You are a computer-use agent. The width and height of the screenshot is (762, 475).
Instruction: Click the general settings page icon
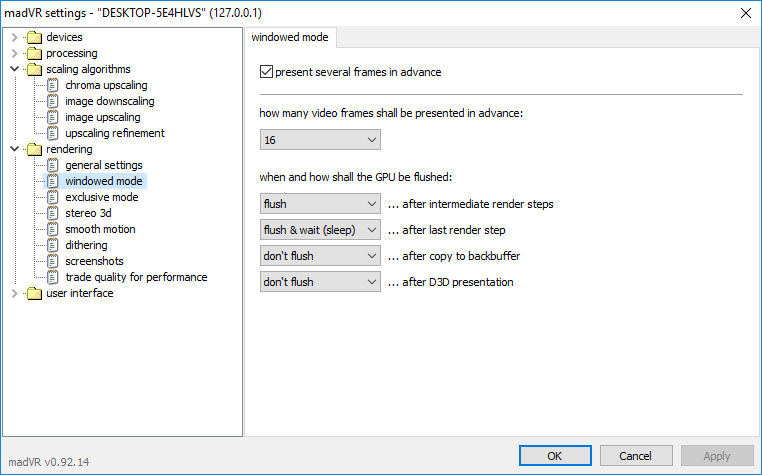(52, 165)
